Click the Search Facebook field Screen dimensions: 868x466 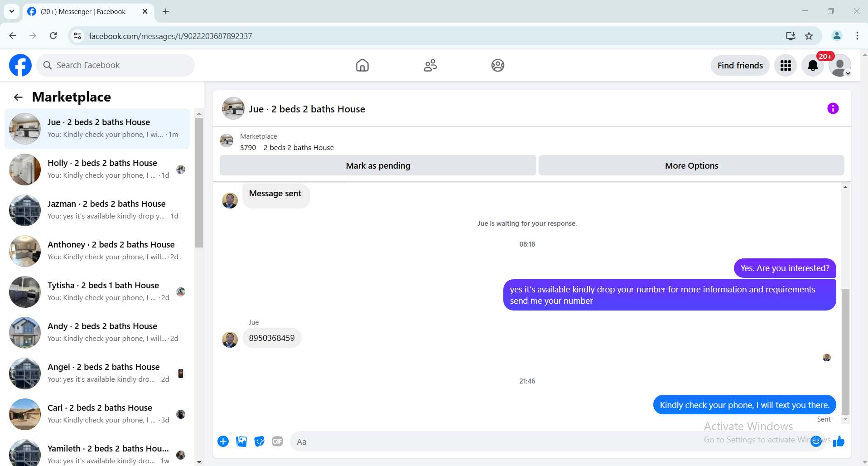point(116,65)
